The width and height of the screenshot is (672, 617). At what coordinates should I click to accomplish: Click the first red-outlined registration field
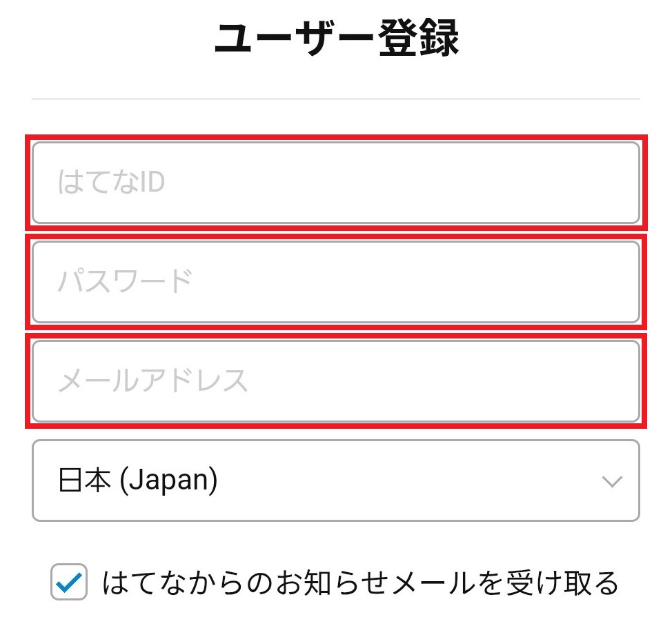click(x=335, y=183)
